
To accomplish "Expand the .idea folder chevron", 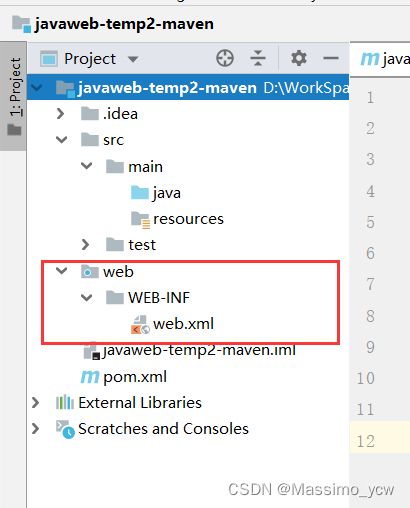I will click(61, 114).
